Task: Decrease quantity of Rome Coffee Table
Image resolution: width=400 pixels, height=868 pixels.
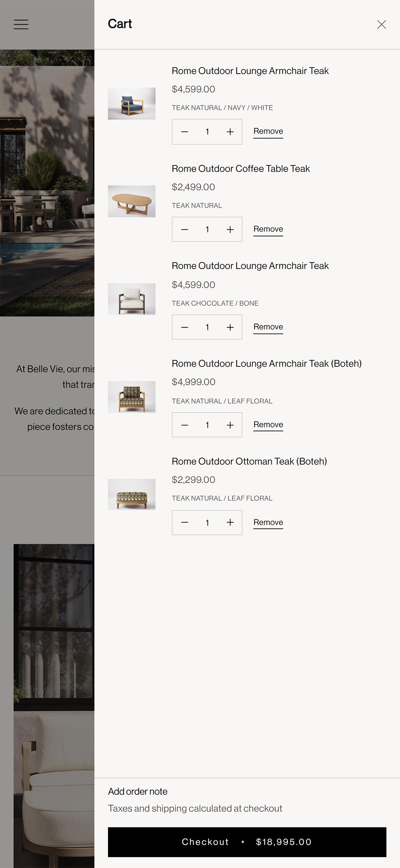Action: coord(185,229)
